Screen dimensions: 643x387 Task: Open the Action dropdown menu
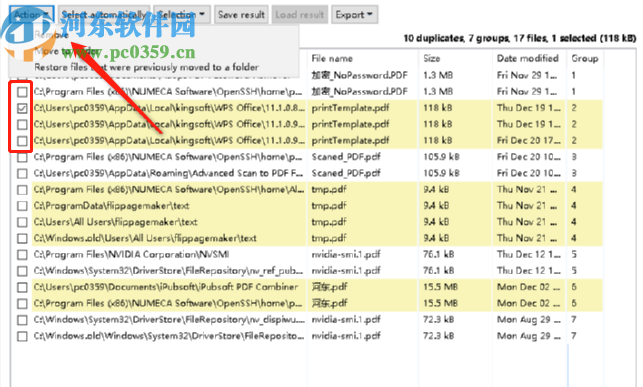[32, 15]
